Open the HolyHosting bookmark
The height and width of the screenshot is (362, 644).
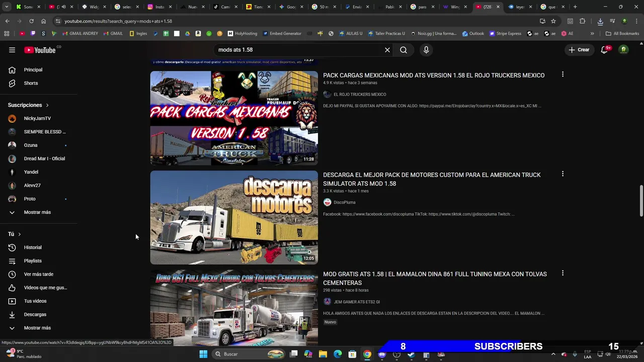[243, 34]
